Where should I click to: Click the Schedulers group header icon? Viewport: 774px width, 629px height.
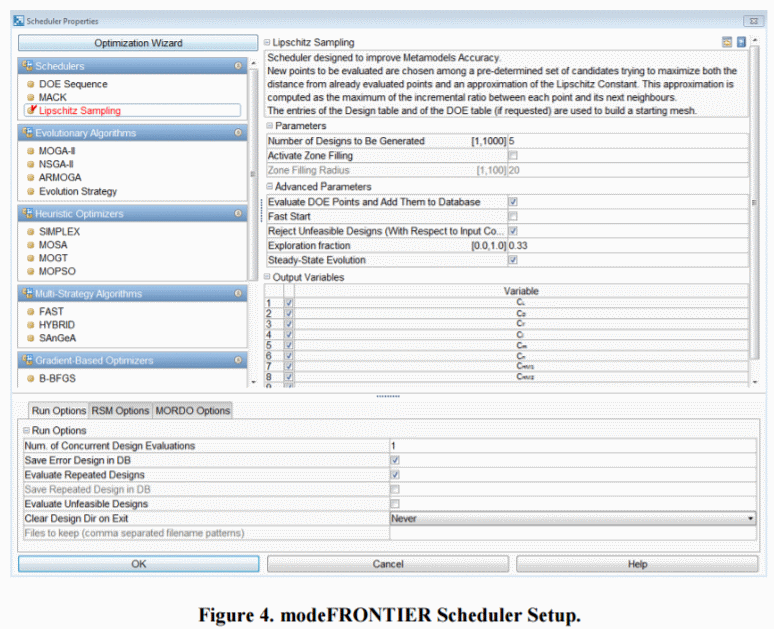[x=27, y=66]
